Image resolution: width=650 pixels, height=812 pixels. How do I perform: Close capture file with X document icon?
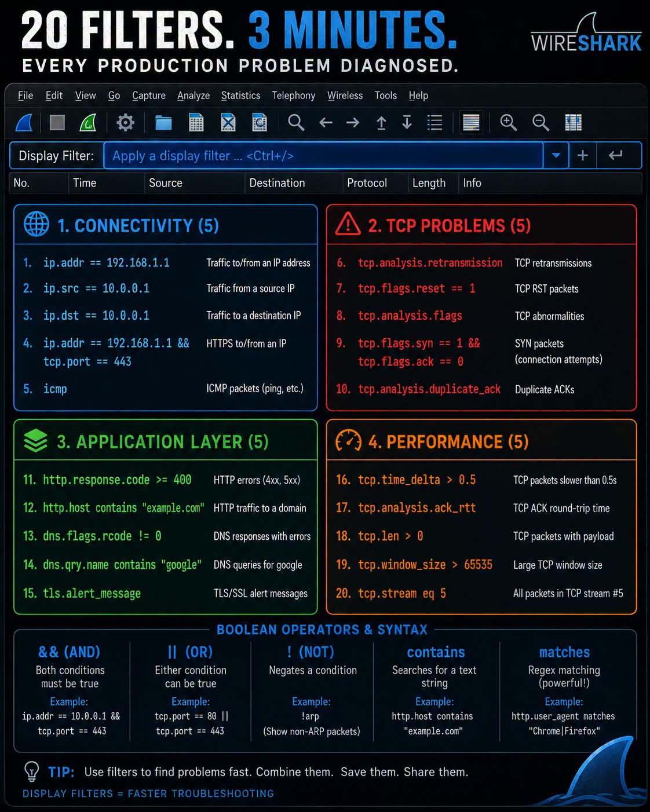pyautogui.click(x=228, y=123)
